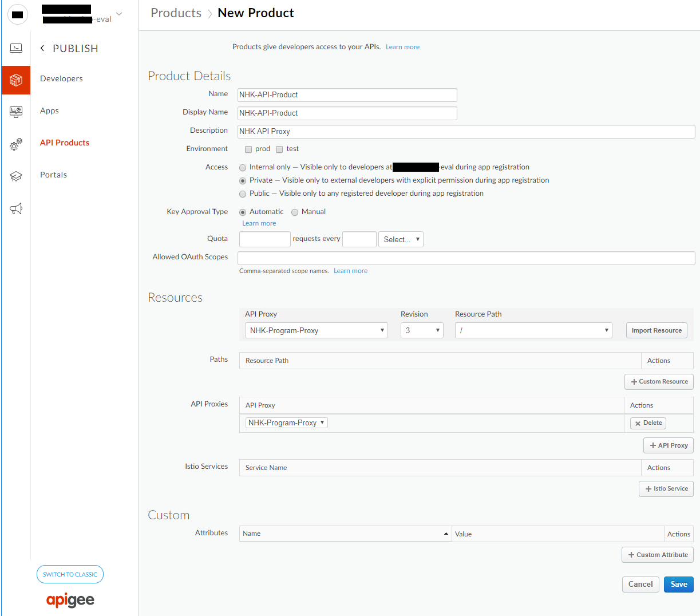Click the Allowed OAuth Scopes input field
Viewport: 700px width, 616px height.
coord(466,258)
